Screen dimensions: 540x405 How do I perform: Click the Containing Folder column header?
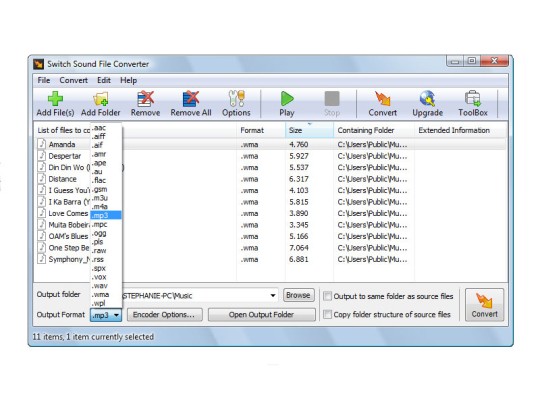(x=374, y=130)
